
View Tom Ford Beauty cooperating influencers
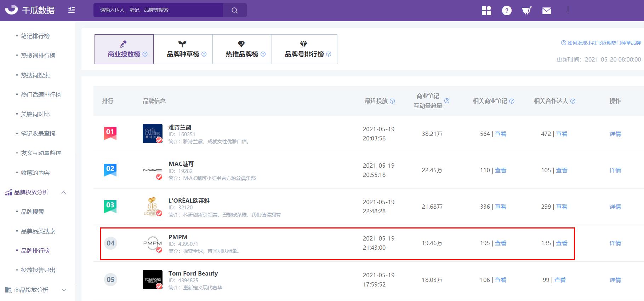pyautogui.click(x=560, y=280)
